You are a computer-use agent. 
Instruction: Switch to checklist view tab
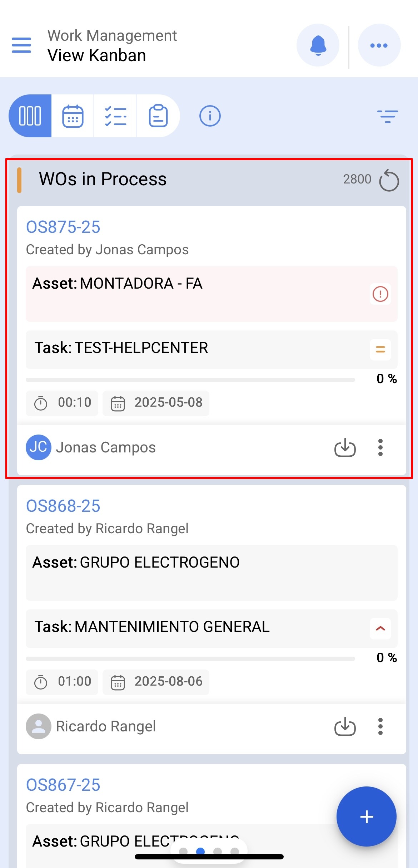click(x=115, y=116)
